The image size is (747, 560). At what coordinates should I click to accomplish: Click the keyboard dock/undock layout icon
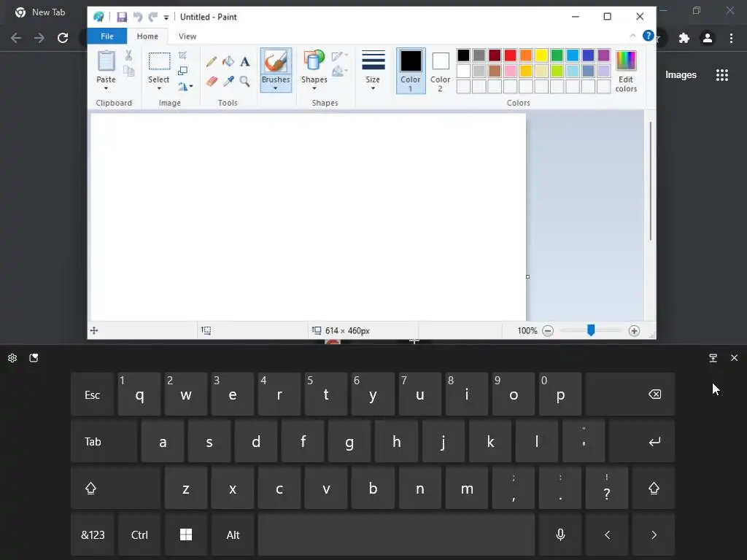713,358
